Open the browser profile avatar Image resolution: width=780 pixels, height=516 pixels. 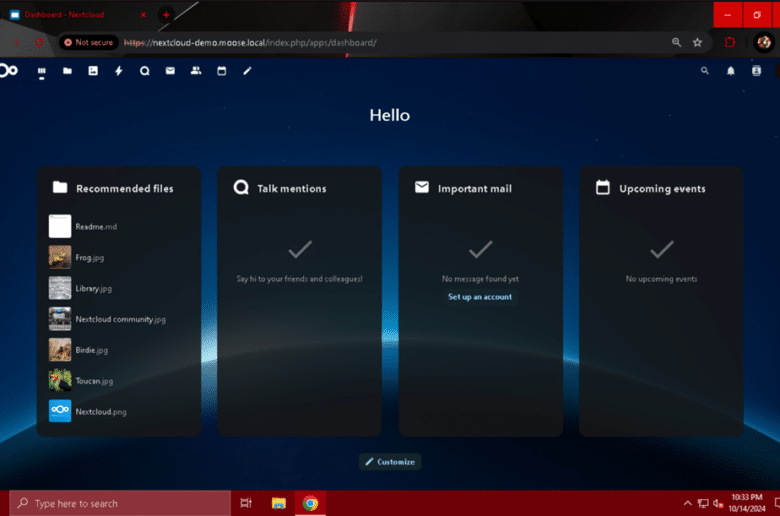(x=764, y=43)
